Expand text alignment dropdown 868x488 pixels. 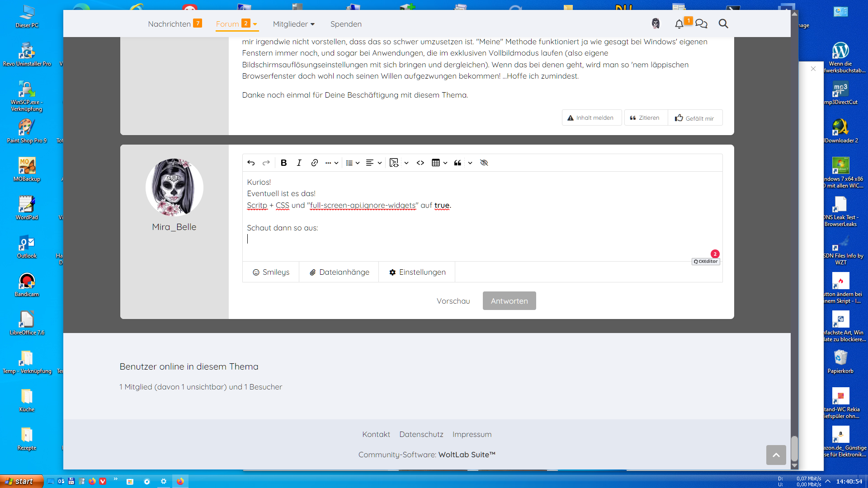coord(379,163)
